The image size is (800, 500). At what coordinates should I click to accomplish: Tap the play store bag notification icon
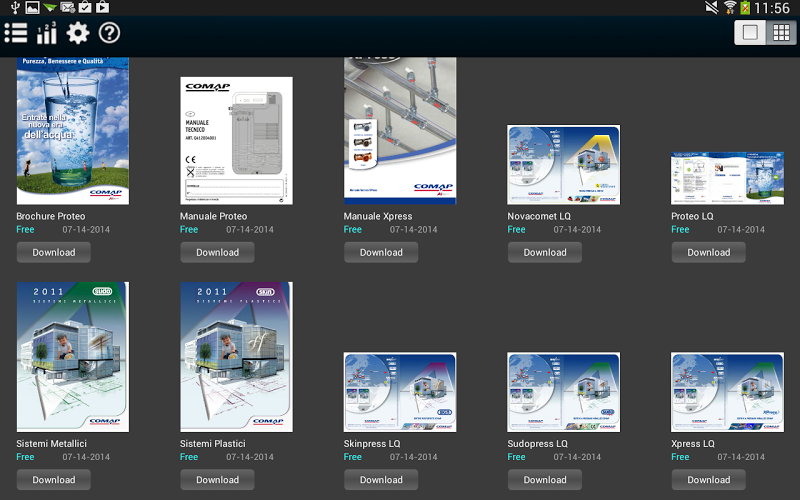point(102,7)
